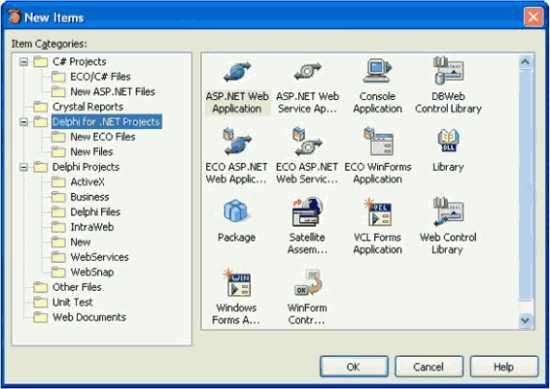Open the Delphi Files category
The width and height of the screenshot is (550, 389).
pos(95,212)
